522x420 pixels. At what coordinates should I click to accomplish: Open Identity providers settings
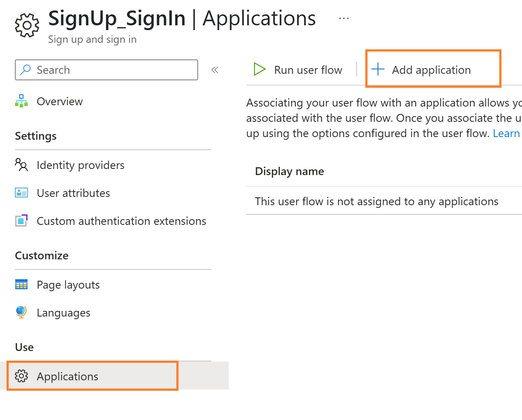point(81,165)
